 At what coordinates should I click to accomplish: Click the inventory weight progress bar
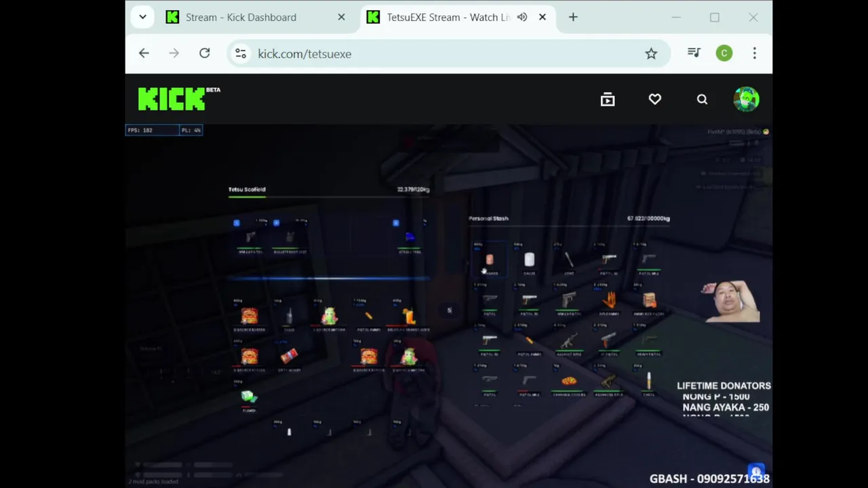coord(329,197)
